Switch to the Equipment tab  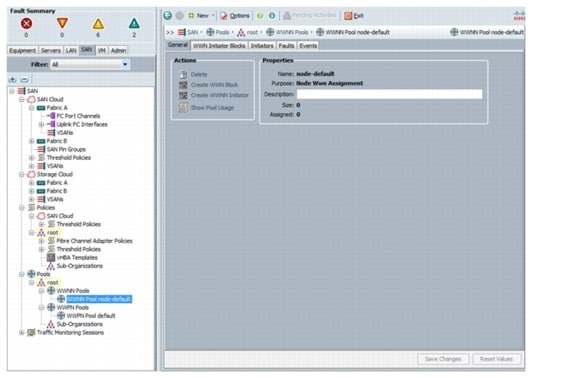[22, 50]
